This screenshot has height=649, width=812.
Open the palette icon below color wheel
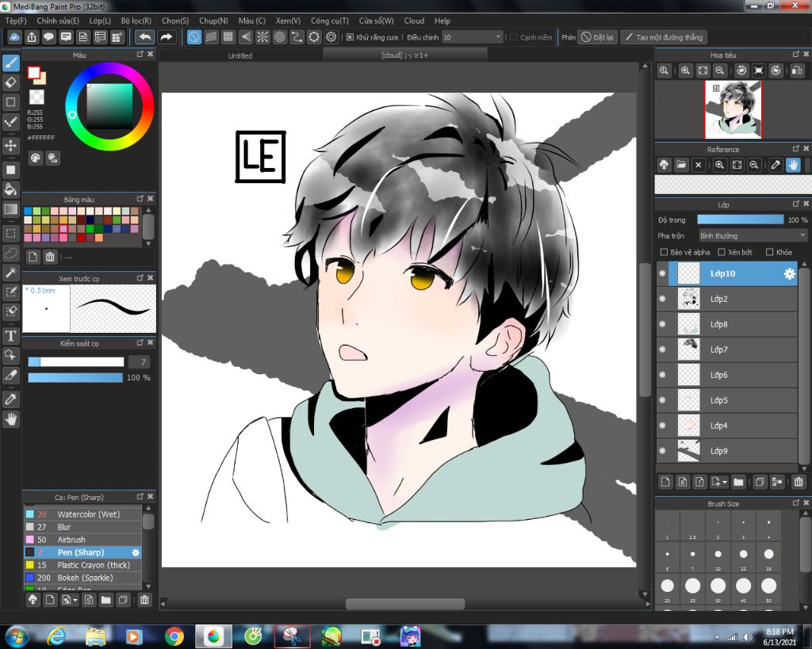pos(35,158)
